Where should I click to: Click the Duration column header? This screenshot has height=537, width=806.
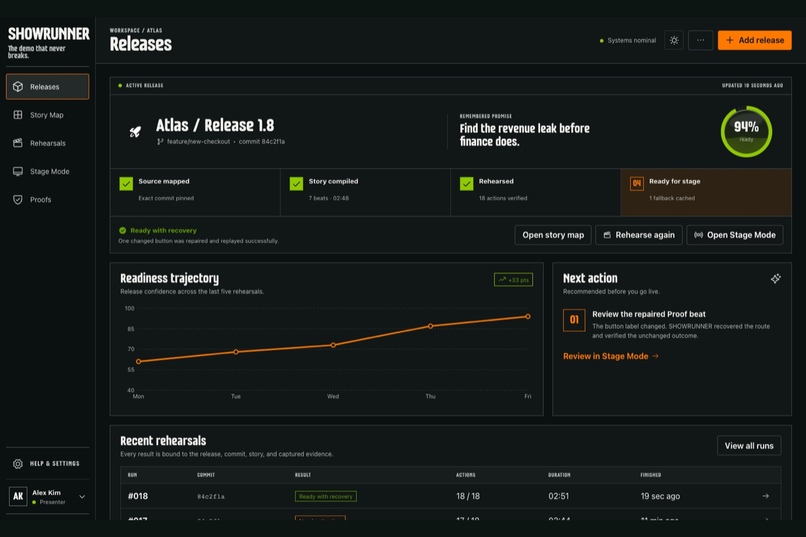tap(559, 475)
